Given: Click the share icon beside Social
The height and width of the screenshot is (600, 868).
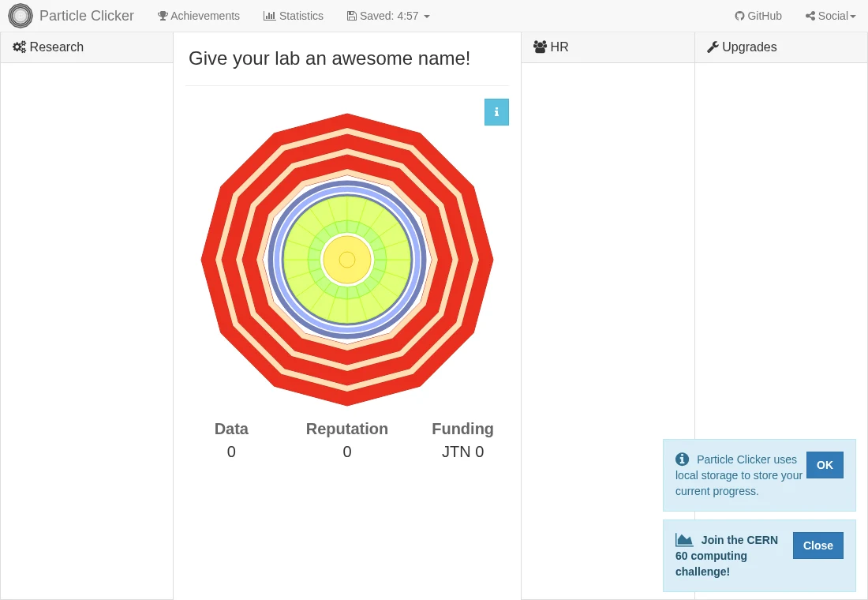Looking at the screenshot, I should (x=810, y=16).
